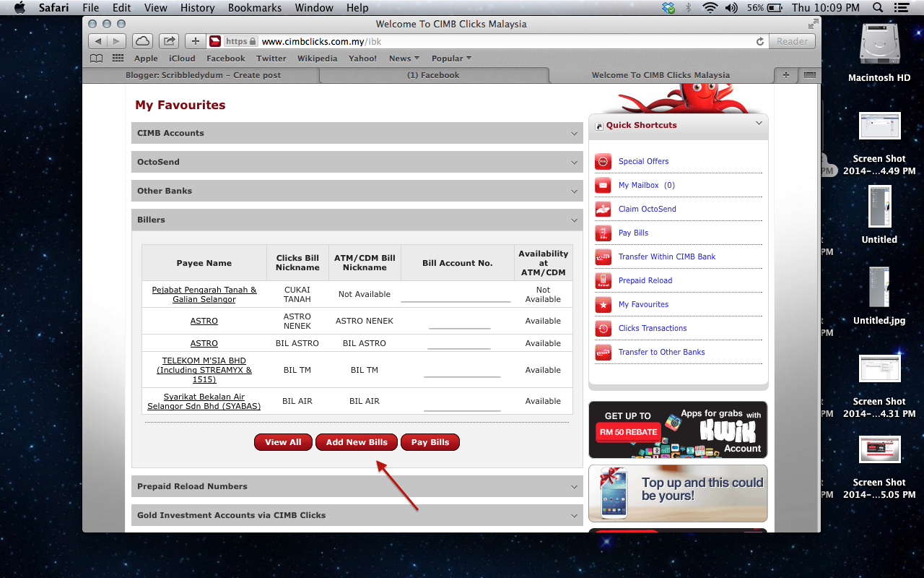Screen dimensions: 924x578
Task: Open Pejabat Pengarah Tanah & Galian Selangor payee
Action: coord(204,294)
